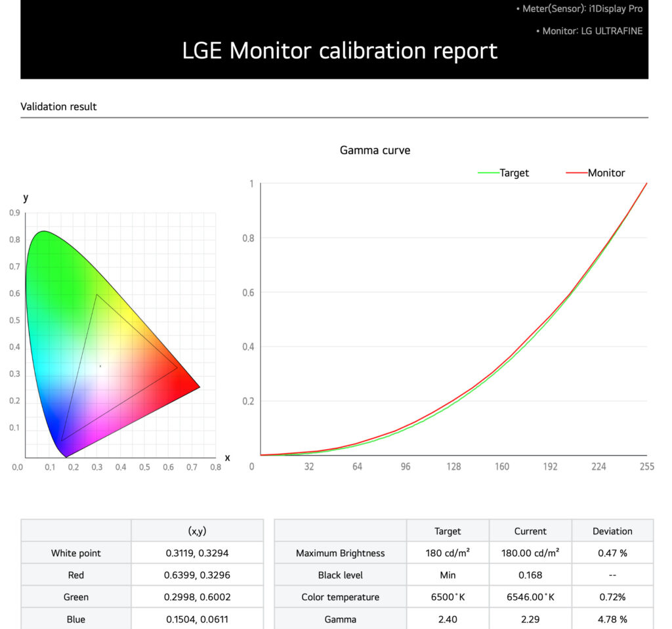The width and height of the screenshot is (672, 629).
Task: Click the Black level current value 0.168
Action: click(530, 575)
